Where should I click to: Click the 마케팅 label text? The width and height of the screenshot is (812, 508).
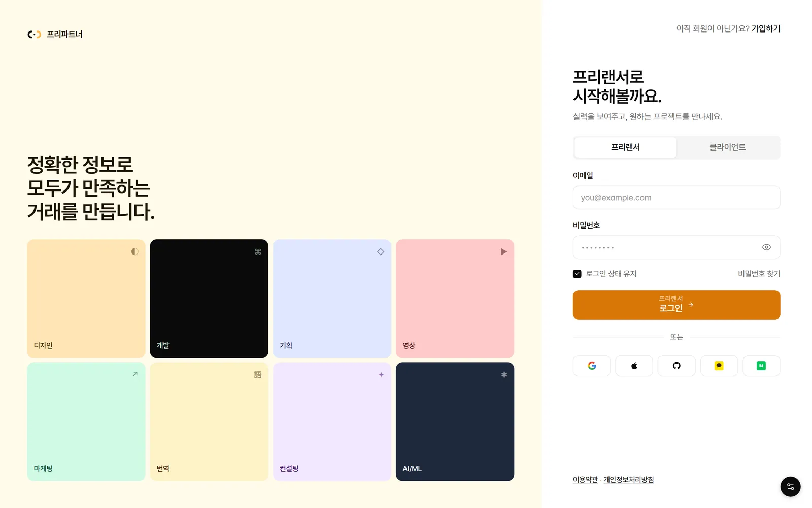(x=43, y=468)
